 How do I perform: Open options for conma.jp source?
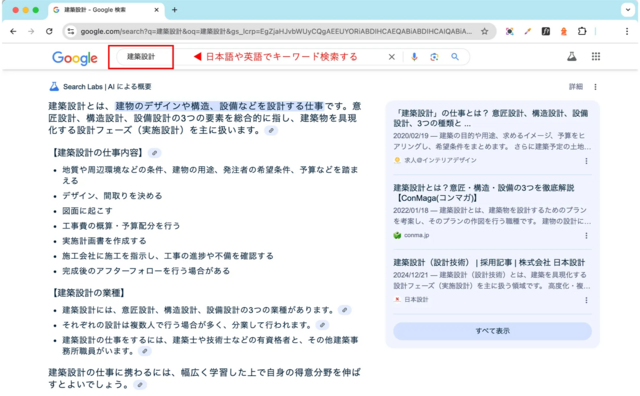[x=587, y=236]
